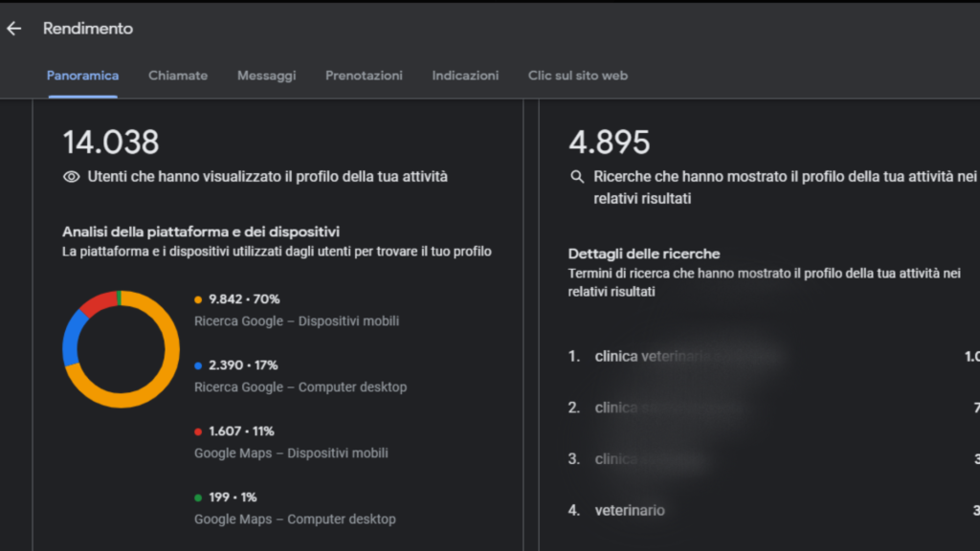The width and height of the screenshot is (980, 551).
Task: Click the red dot for Google Maps mobile
Action: click(x=199, y=431)
